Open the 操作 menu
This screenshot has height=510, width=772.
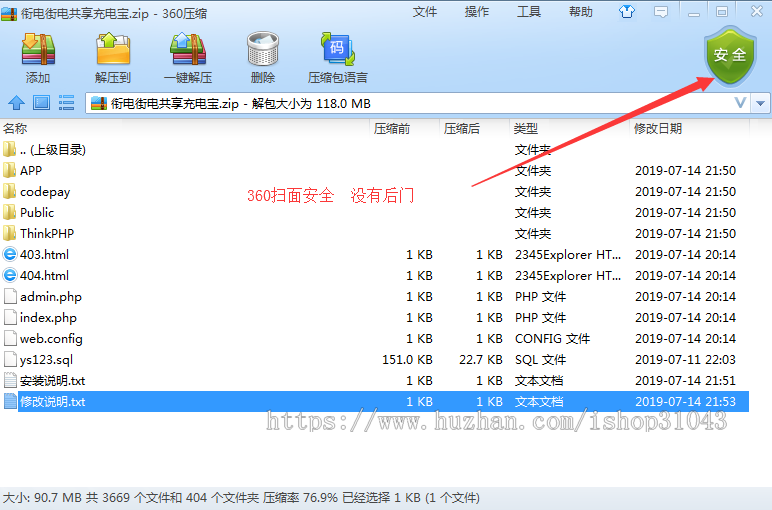coord(477,12)
